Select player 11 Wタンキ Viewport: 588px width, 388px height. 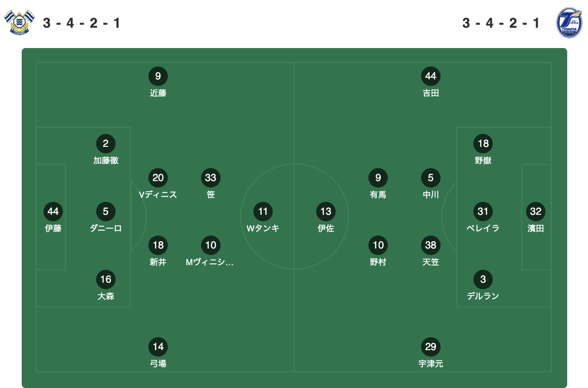coord(263,218)
